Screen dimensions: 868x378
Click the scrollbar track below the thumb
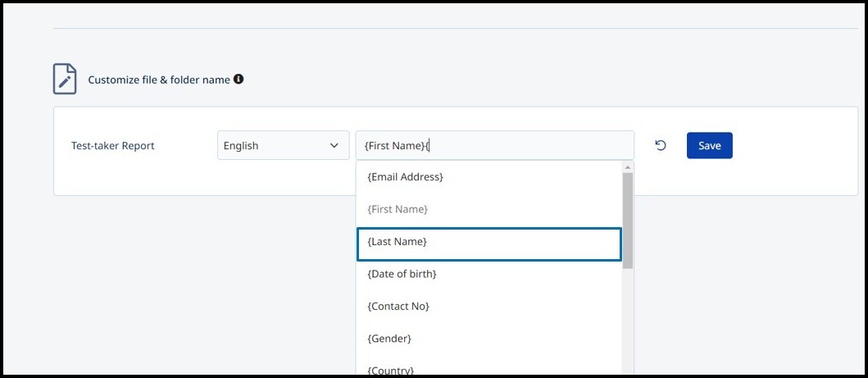click(x=627, y=322)
